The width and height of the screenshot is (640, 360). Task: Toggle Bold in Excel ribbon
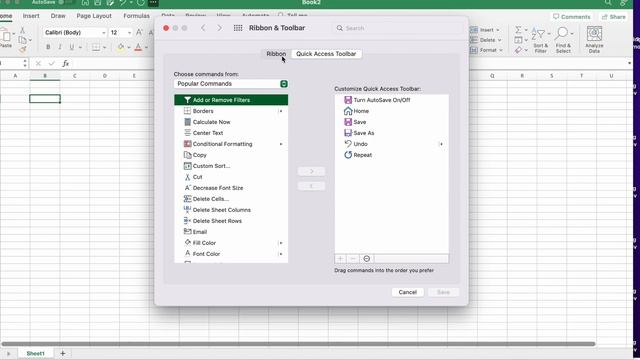pos(48,47)
